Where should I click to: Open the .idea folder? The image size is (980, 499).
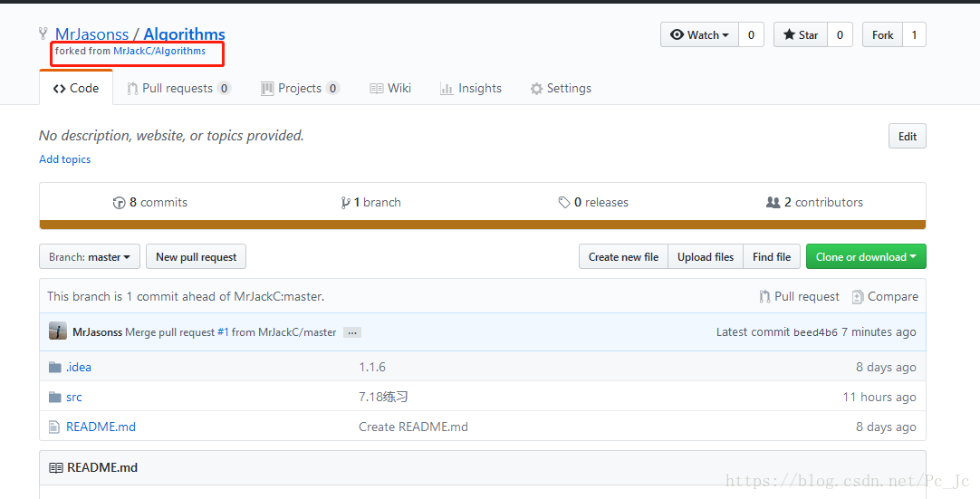[79, 367]
